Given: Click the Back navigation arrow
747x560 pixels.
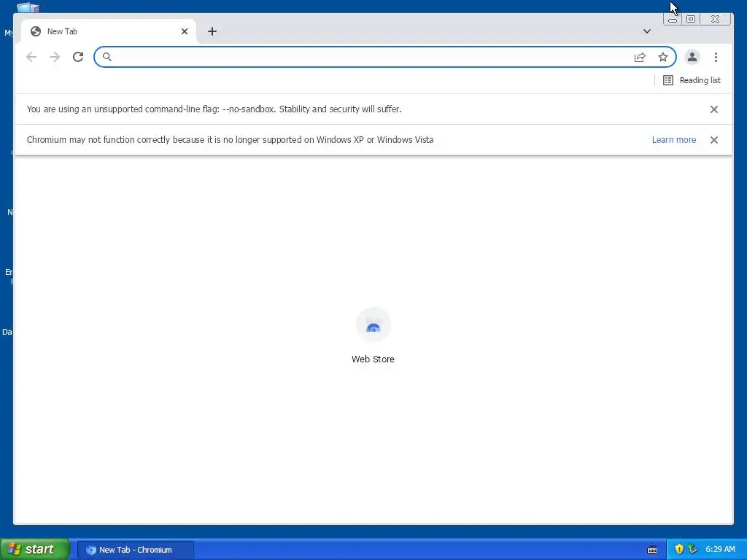Looking at the screenshot, I should pos(31,57).
